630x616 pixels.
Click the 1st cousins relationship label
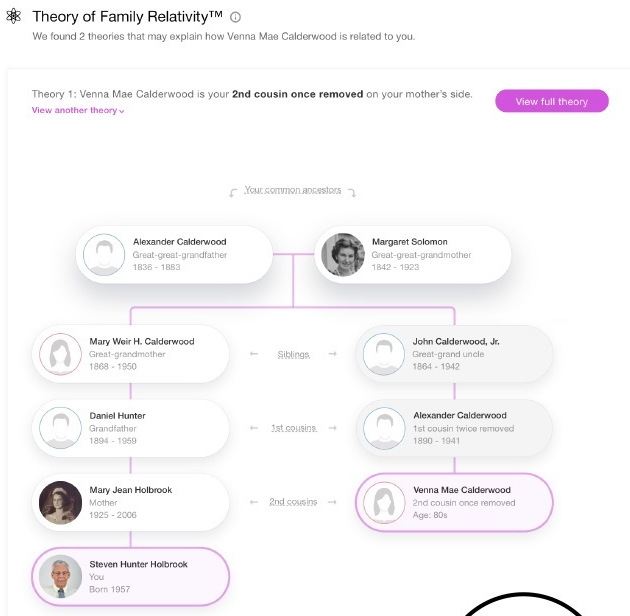coord(294,428)
